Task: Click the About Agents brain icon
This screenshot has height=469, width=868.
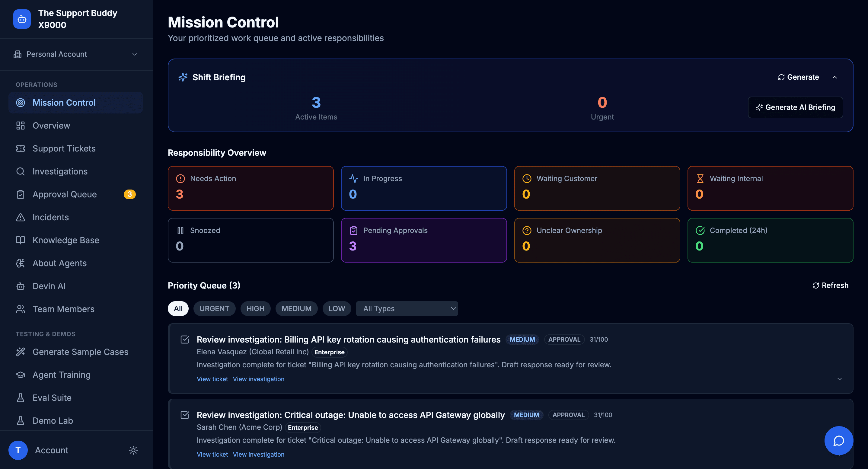Action: (21, 263)
